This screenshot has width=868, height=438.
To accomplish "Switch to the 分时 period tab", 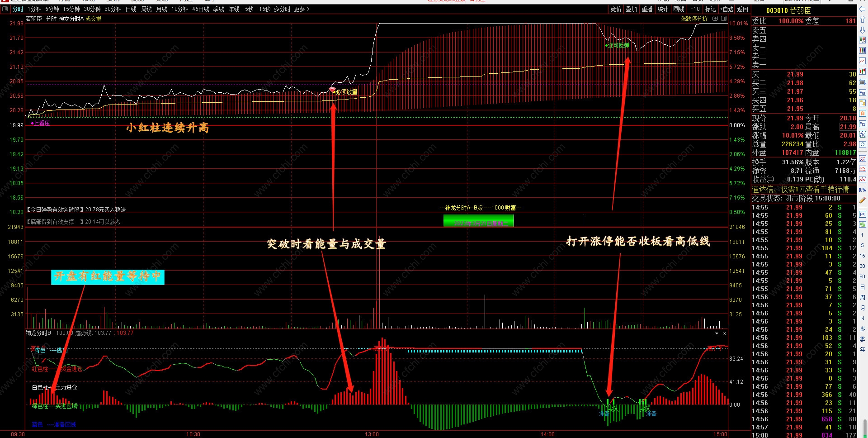I will tap(18, 9).
